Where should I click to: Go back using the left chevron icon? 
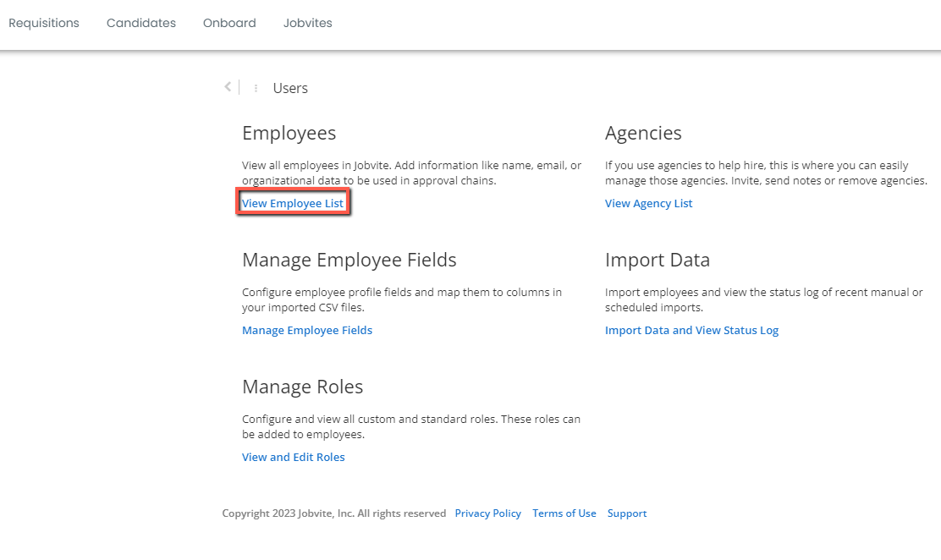[228, 87]
